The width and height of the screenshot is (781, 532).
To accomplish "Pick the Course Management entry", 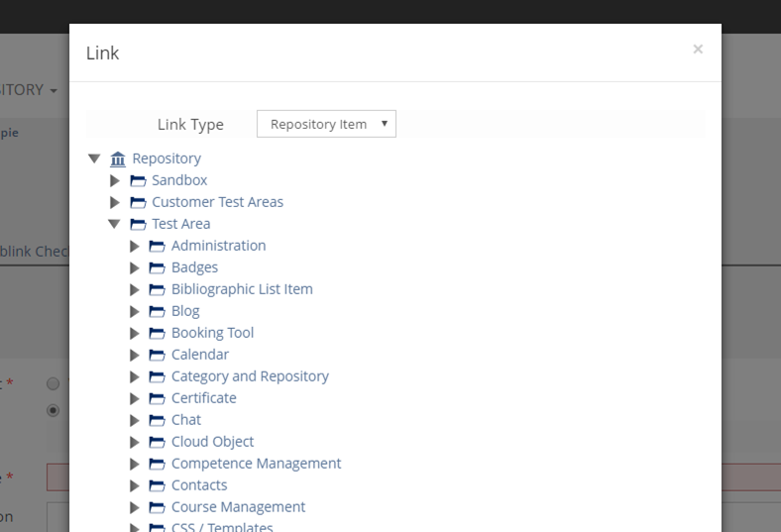I will [238, 507].
